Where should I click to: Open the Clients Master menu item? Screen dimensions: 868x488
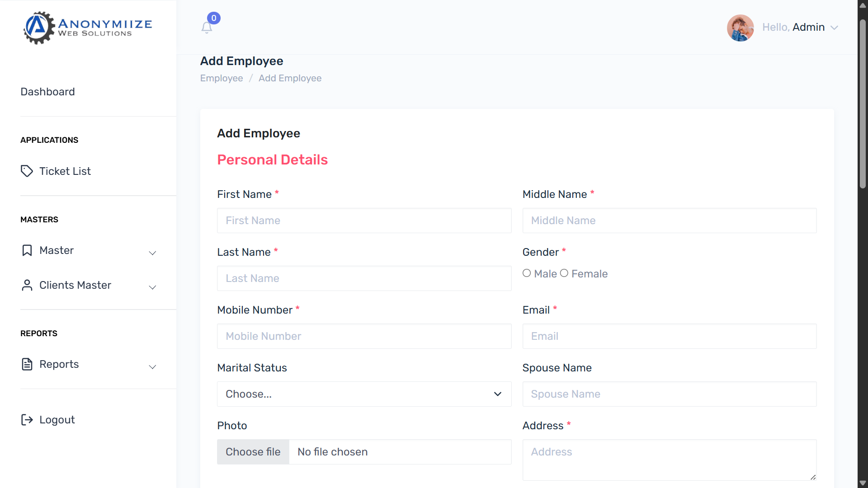pyautogui.click(x=75, y=285)
